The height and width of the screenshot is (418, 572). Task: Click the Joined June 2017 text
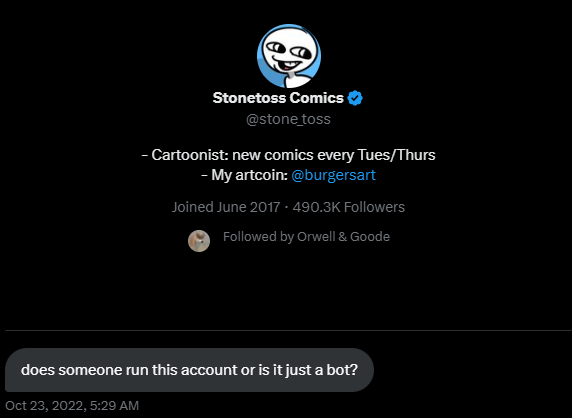[226, 207]
